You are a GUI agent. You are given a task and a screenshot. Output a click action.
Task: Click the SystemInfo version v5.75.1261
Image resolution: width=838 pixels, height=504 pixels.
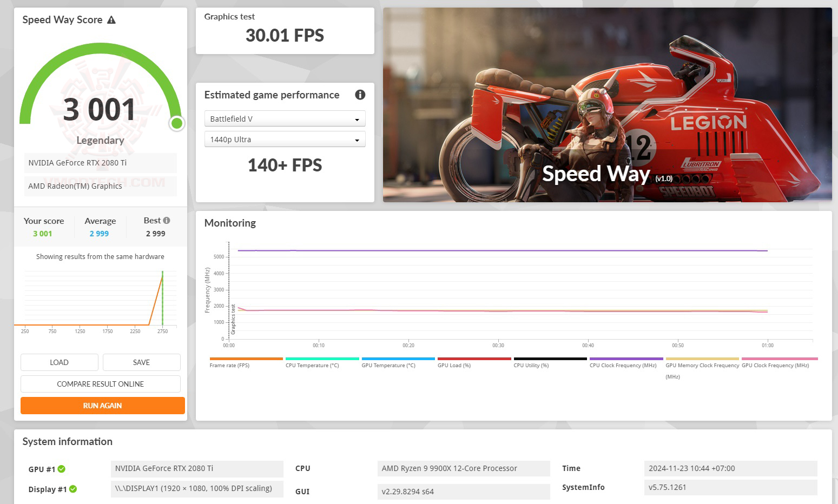point(731,487)
